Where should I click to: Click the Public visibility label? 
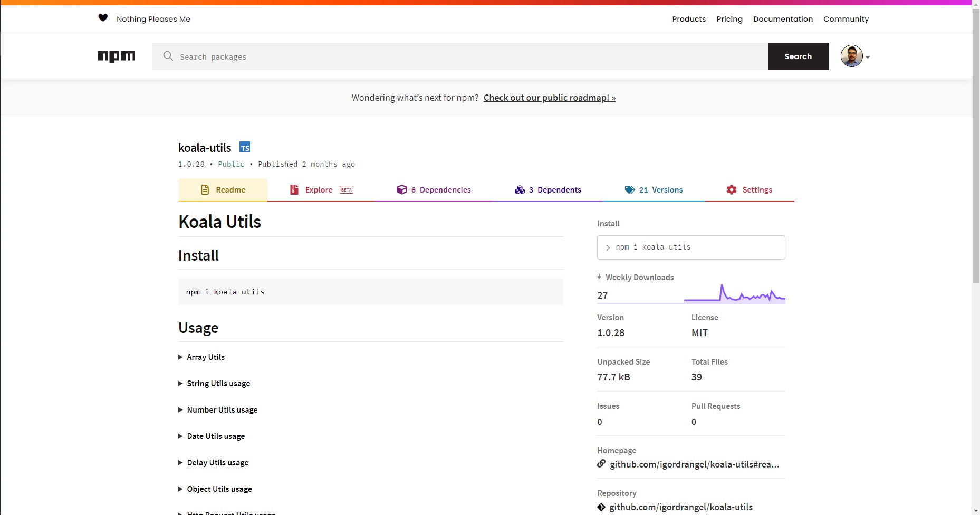coord(231,164)
